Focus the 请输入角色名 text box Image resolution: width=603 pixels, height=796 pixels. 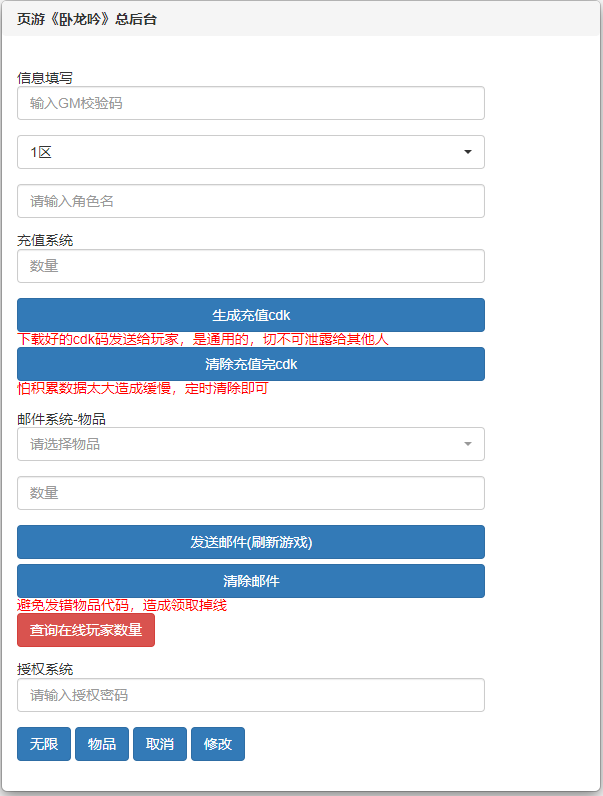coord(250,201)
